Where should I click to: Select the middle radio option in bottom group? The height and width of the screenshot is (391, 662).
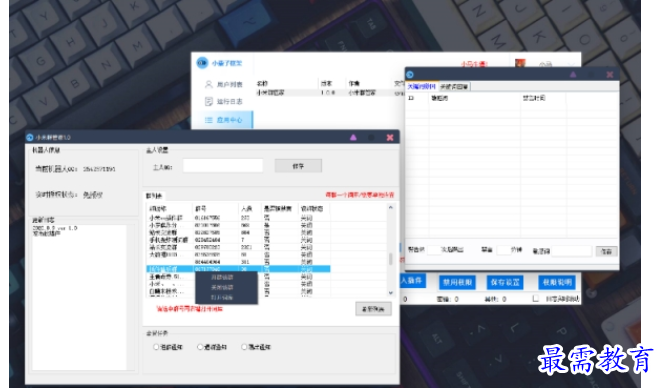(200, 347)
